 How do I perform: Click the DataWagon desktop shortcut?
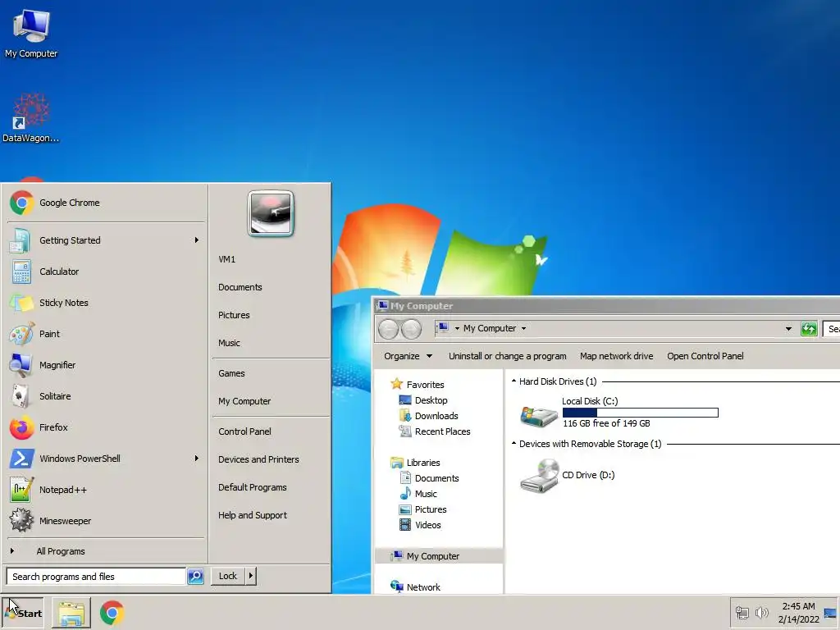(31, 118)
